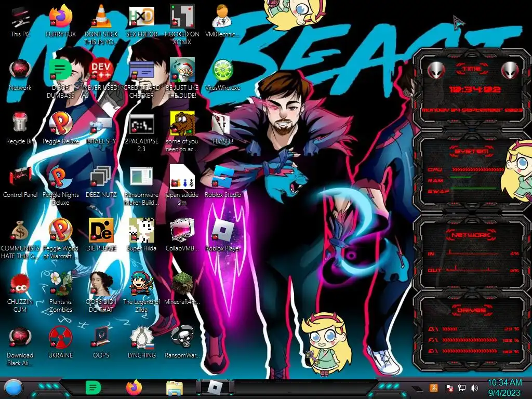Select the LYNCHING noose icon
Viewport: 532px width, 399px height.
[x=141, y=343]
